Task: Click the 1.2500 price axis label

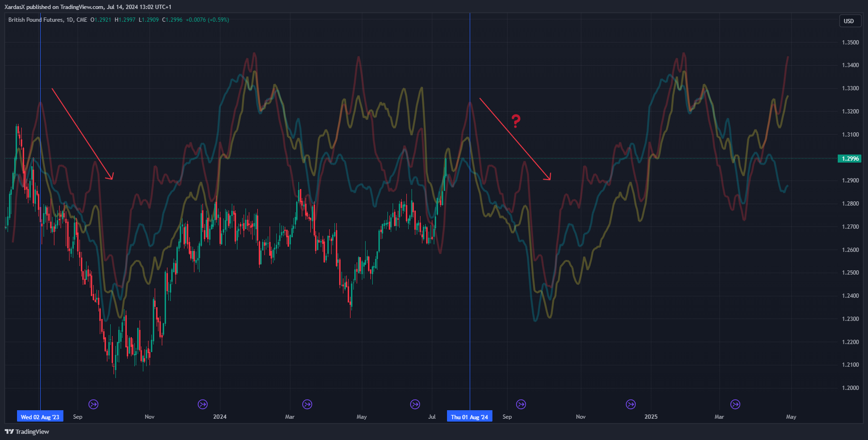Action: (x=850, y=273)
